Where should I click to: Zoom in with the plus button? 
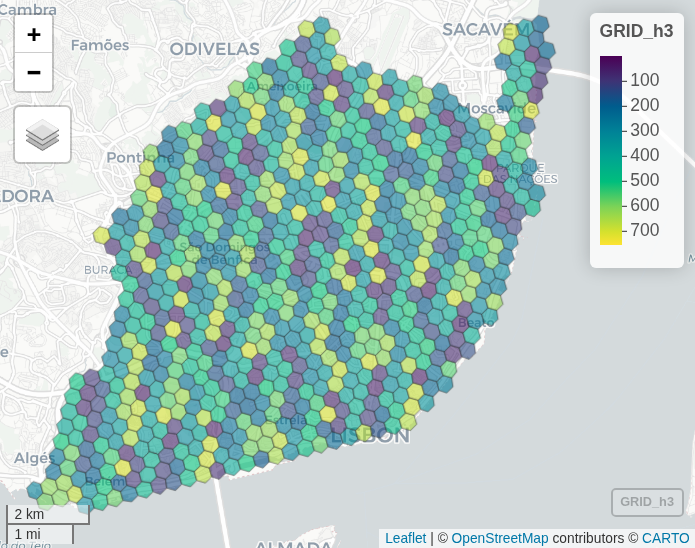[34, 35]
